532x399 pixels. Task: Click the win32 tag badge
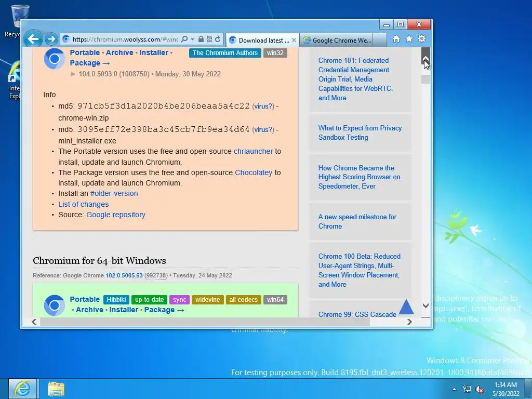[x=275, y=53]
